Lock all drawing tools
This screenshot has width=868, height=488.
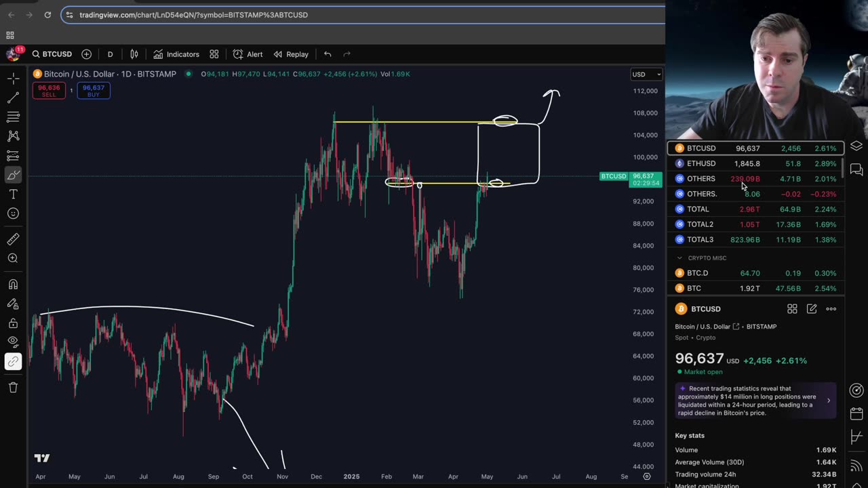click(x=13, y=323)
